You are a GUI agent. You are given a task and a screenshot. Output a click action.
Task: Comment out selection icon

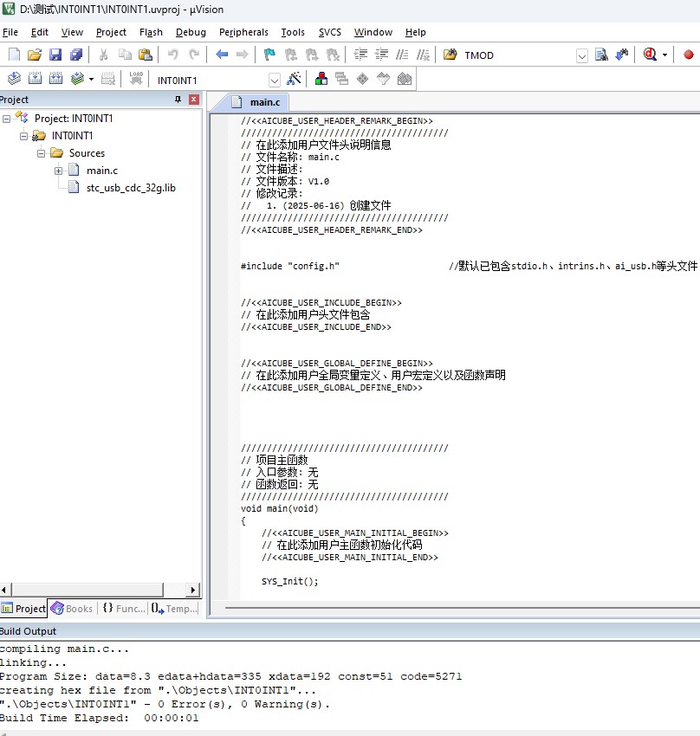click(x=402, y=55)
